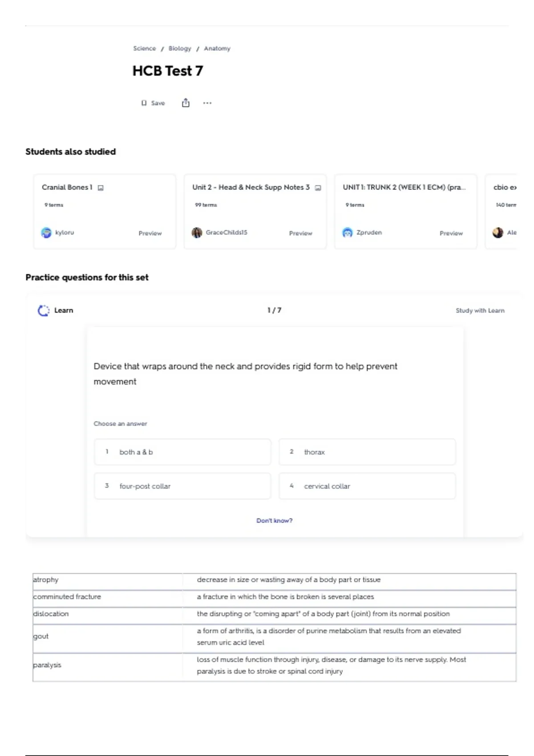Open the Anatomy breadcrumb link

point(217,48)
